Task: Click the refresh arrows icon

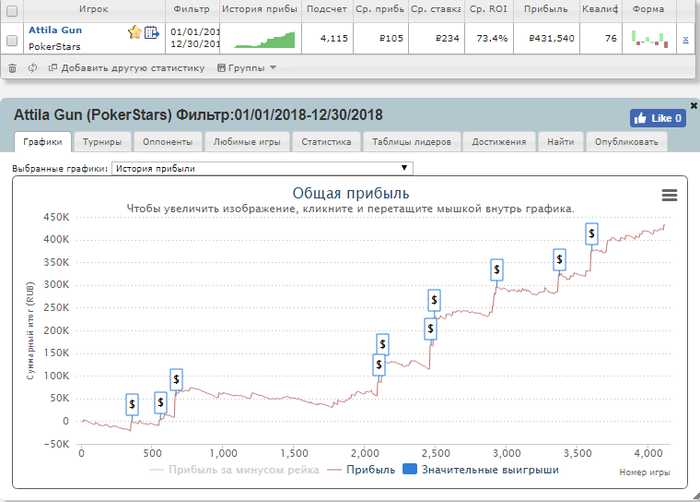Action: point(32,68)
